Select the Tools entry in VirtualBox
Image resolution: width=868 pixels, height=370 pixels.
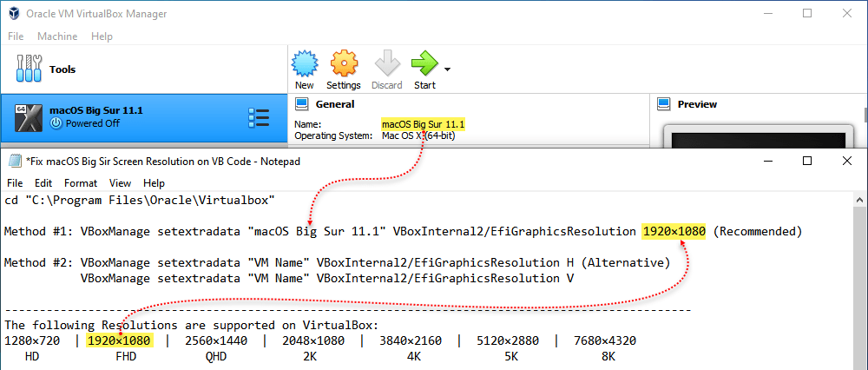(144, 69)
